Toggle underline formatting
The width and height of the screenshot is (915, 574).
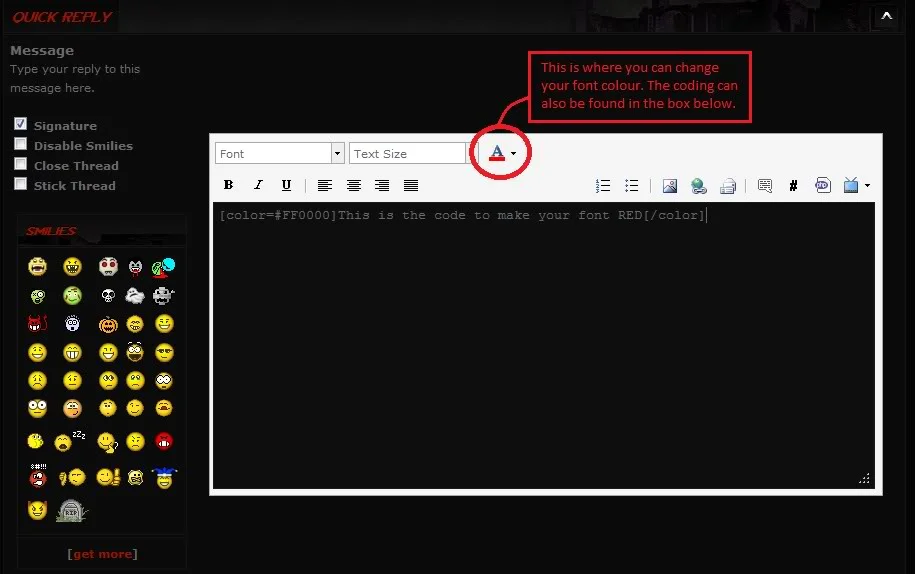(x=286, y=185)
